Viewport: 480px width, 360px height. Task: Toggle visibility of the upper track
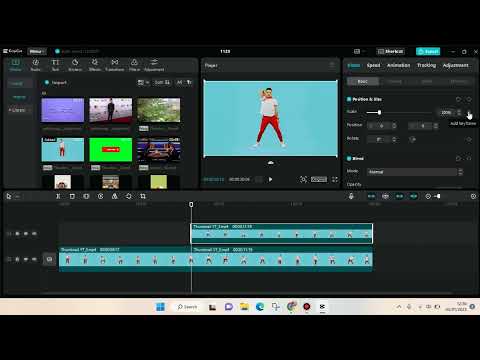pyautogui.click(x=26, y=234)
